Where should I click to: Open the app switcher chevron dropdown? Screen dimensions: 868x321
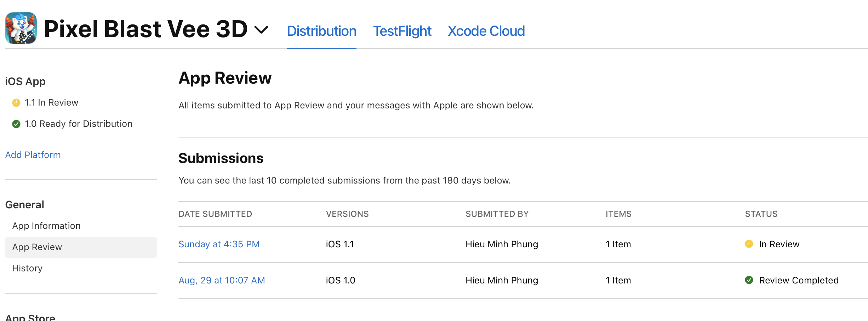(x=261, y=30)
